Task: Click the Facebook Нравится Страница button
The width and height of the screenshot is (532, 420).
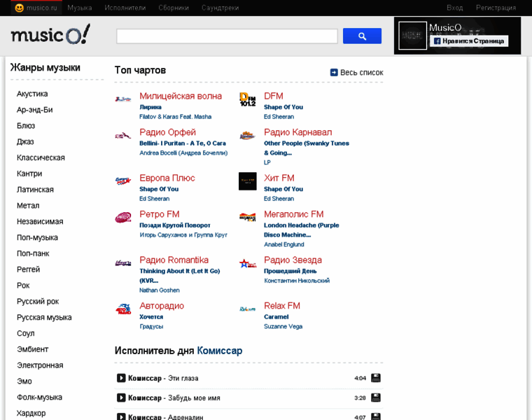Action: tap(469, 41)
